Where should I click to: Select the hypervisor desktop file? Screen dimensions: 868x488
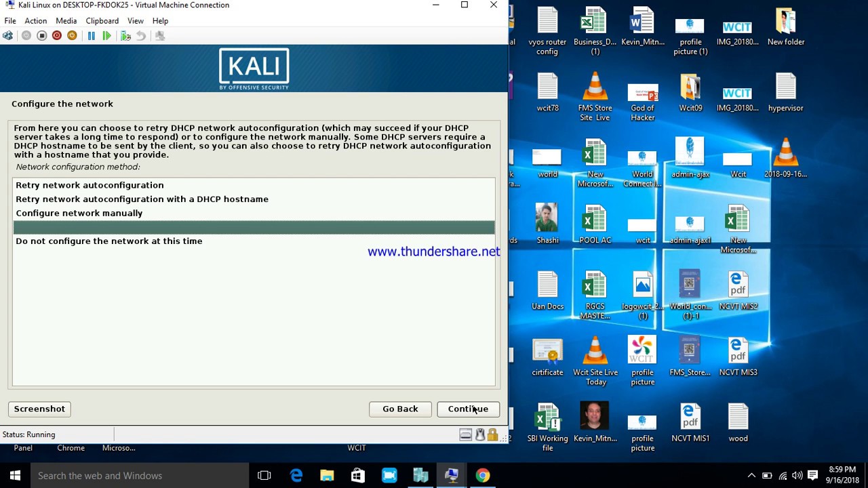(x=786, y=93)
